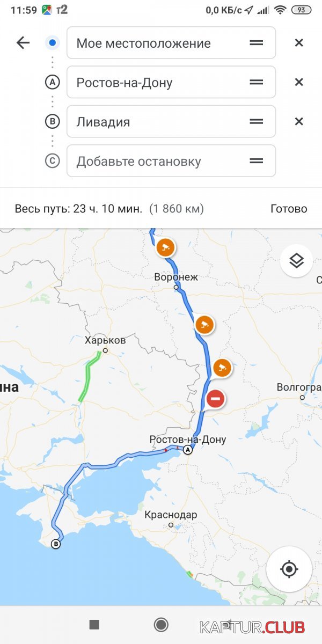Tap the reorder handle for Мое местоположение
This screenshot has height=644, width=322.
click(257, 43)
